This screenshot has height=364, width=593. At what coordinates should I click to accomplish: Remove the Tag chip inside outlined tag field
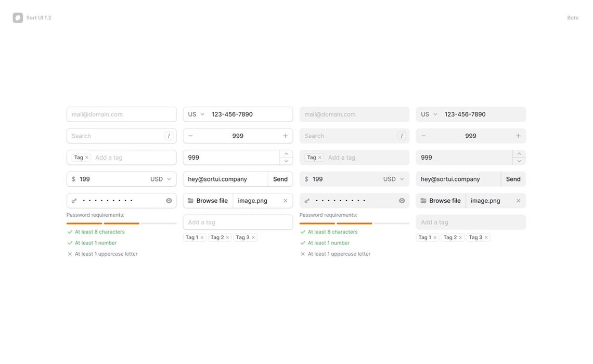click(x=87, y=158)
